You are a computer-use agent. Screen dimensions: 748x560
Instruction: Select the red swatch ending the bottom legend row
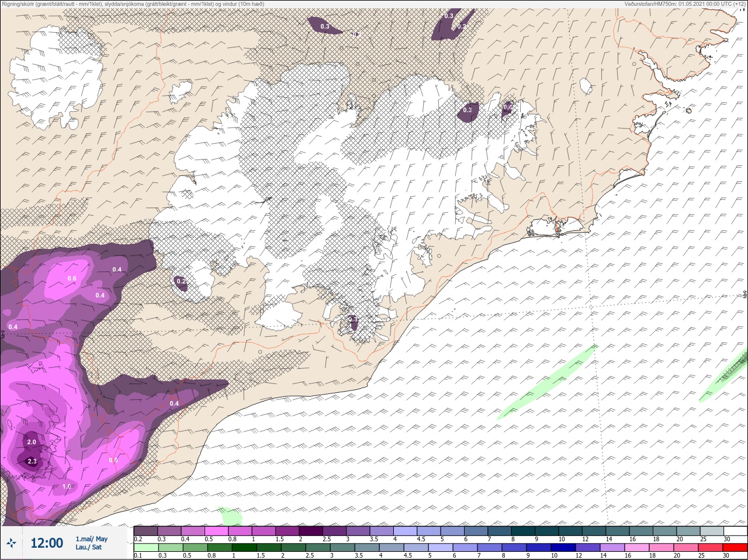coord(735,547)
